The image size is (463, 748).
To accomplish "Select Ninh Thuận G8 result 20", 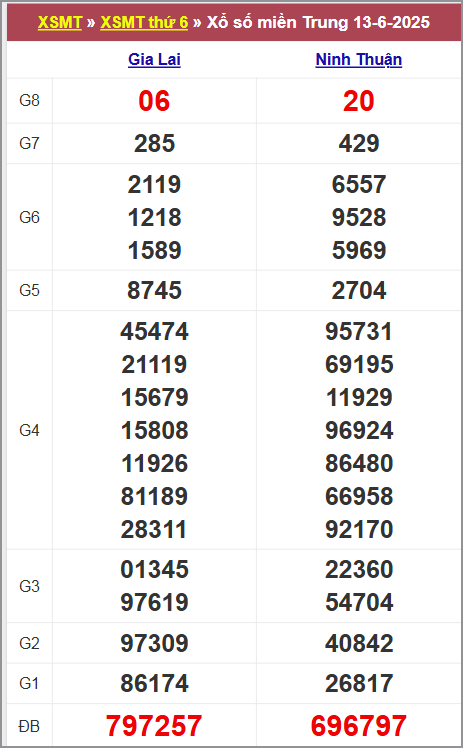I will pyautogui.click(x=359, y=101).
